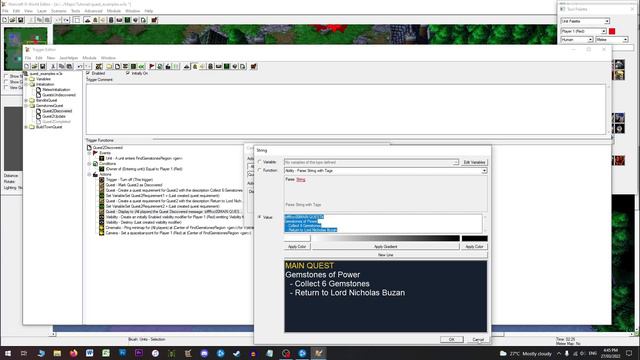Viewport: 640px width, 360px height.
Task: Click New Trigger page icon in Trigger Editor
Action: tap(118, 67)
